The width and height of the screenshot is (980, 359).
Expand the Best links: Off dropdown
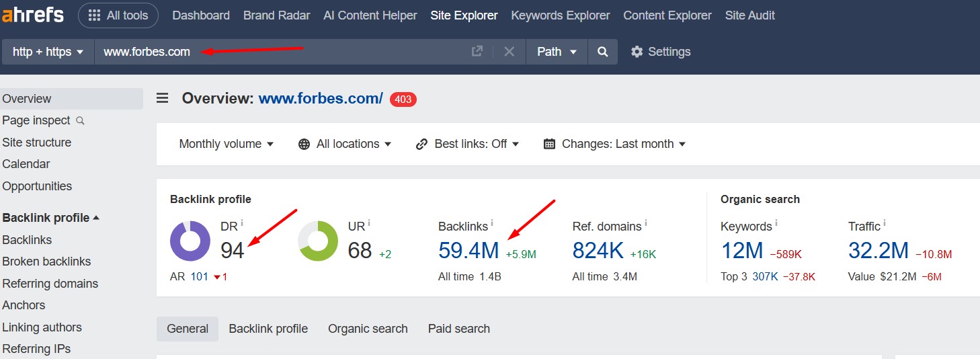468,144
